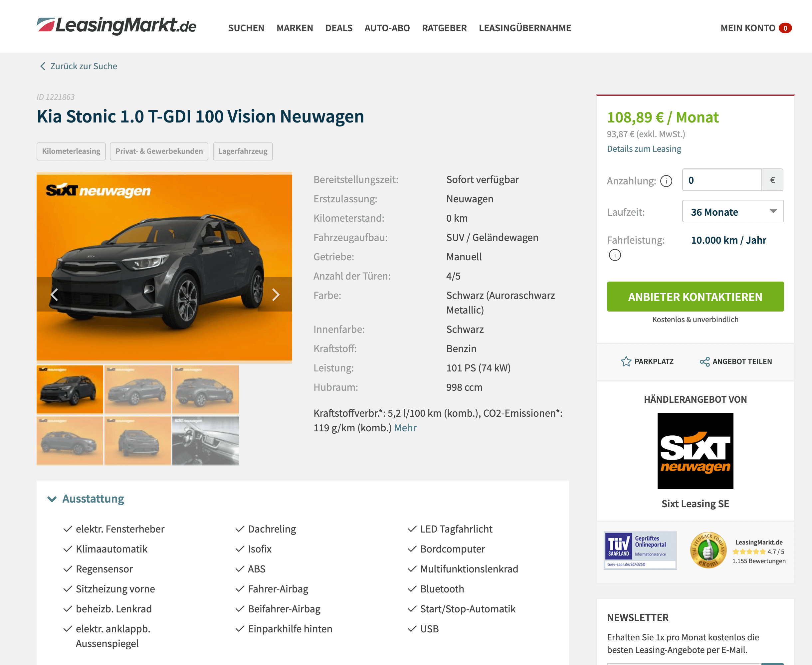Click the LeasingMarkt.de logo

(116, 26)
